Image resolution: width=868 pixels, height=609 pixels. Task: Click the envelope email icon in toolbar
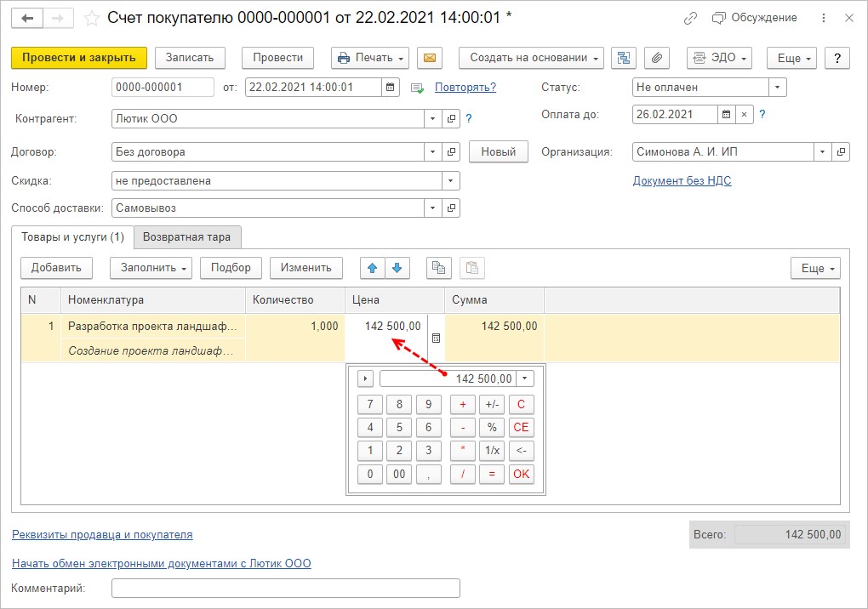click(430, 58)
